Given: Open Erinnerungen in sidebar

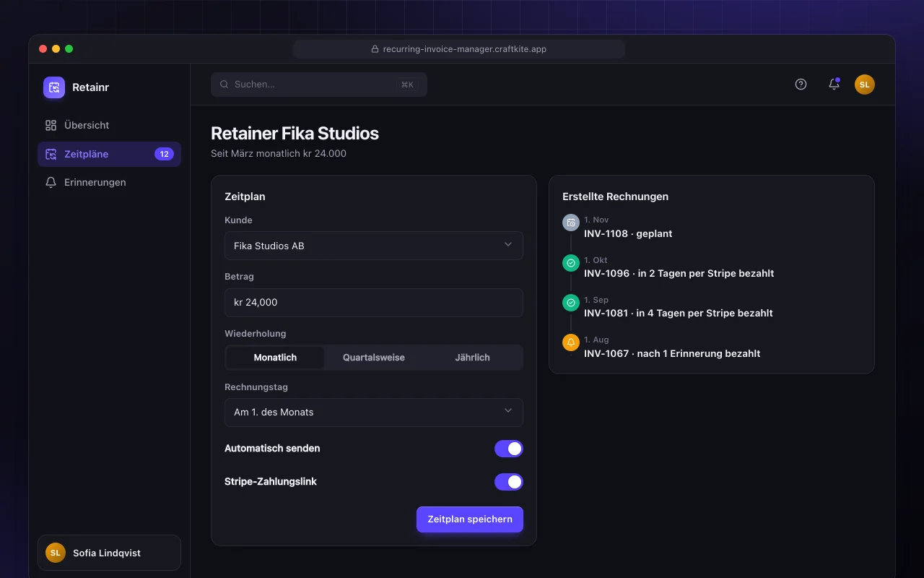Looking at the screenshot, I should [109, 183].
